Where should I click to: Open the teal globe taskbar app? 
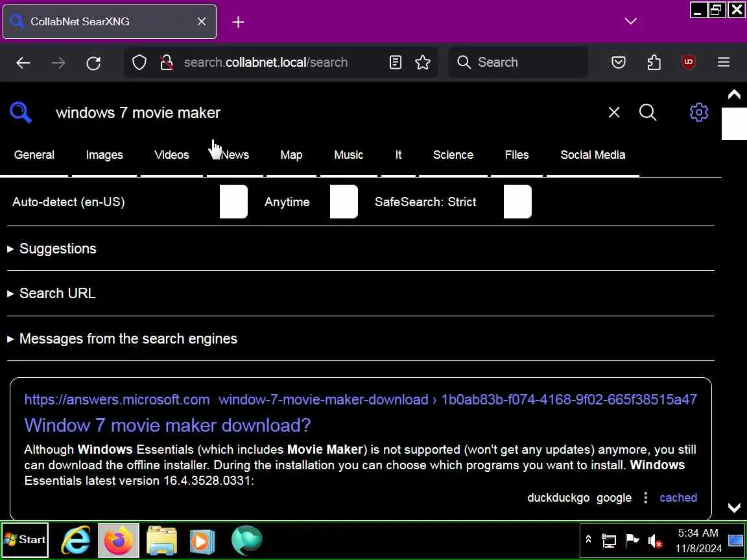click(x=246, y=540)
